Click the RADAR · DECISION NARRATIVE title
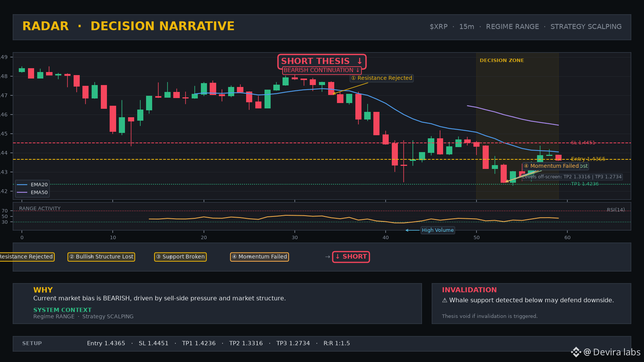Screen dimensions: 644x362 [x=128, y=26]
